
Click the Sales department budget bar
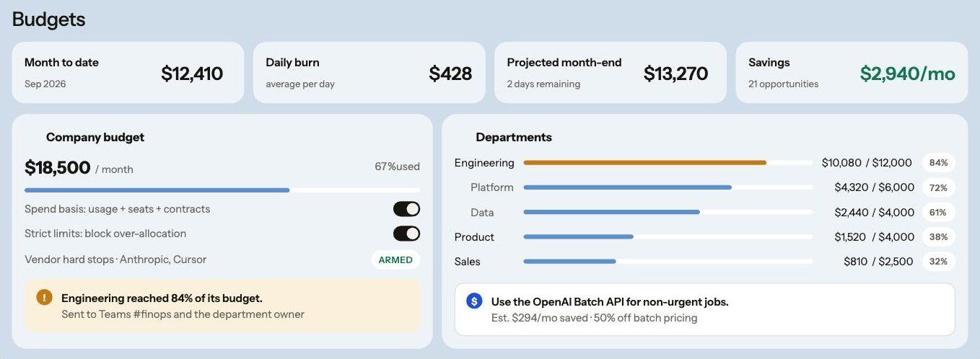click(668, 261)
